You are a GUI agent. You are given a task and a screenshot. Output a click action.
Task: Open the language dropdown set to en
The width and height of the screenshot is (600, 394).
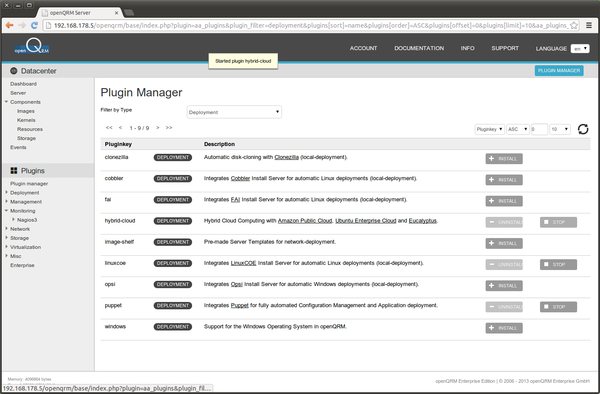click(580, 49)
